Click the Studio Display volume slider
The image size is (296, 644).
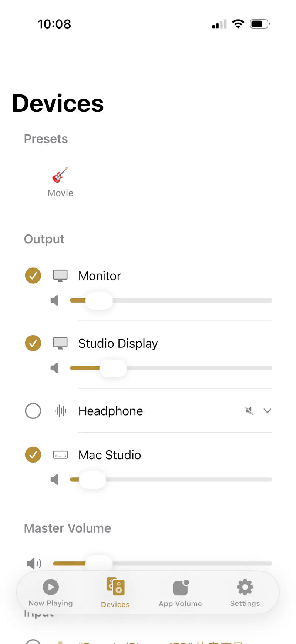[x=171, y=368]
